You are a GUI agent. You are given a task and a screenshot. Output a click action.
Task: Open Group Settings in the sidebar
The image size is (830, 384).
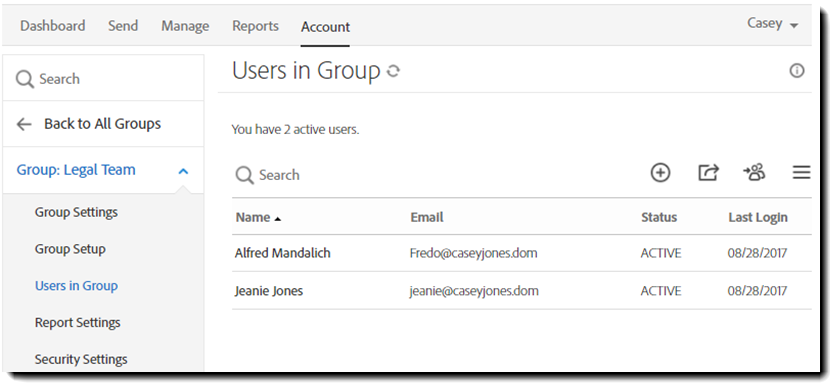76,212
